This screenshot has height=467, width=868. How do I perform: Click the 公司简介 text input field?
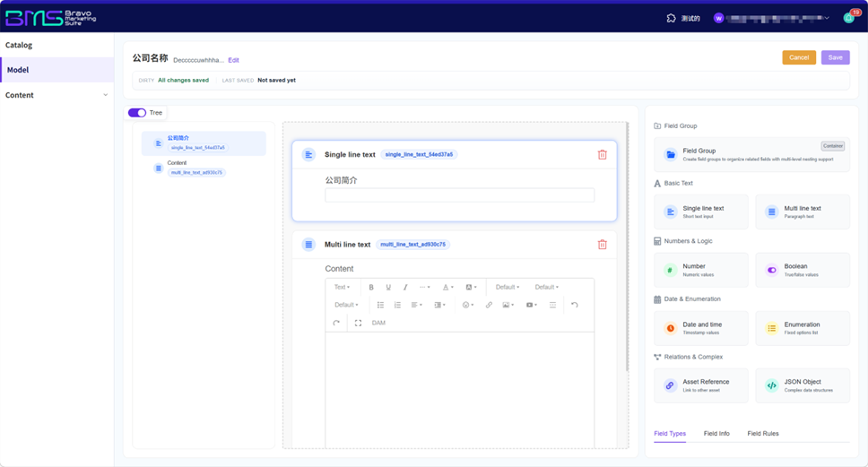tap(459, 195)
